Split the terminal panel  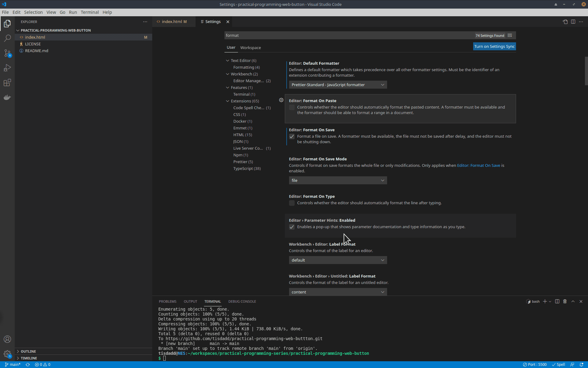pos(557,301)
